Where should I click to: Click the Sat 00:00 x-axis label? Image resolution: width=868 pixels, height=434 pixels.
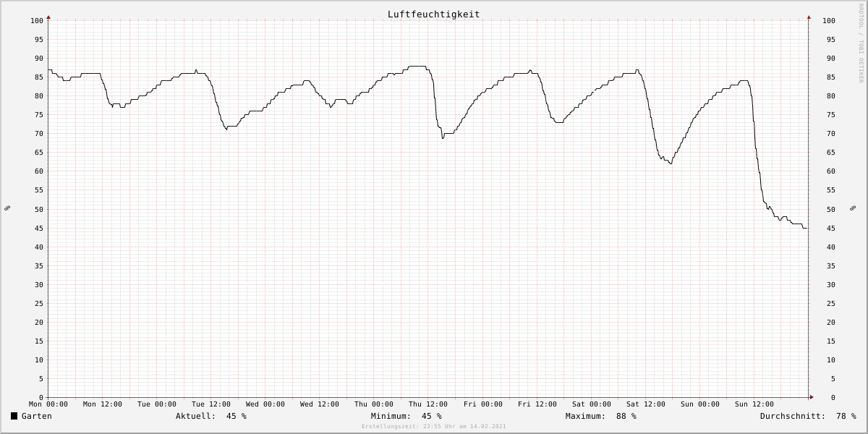pos(592,404)
